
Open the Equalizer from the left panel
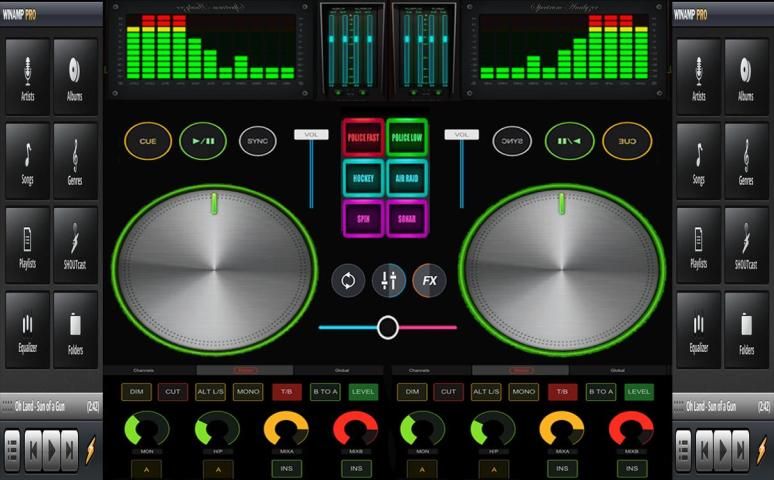(x=27, y=331)
